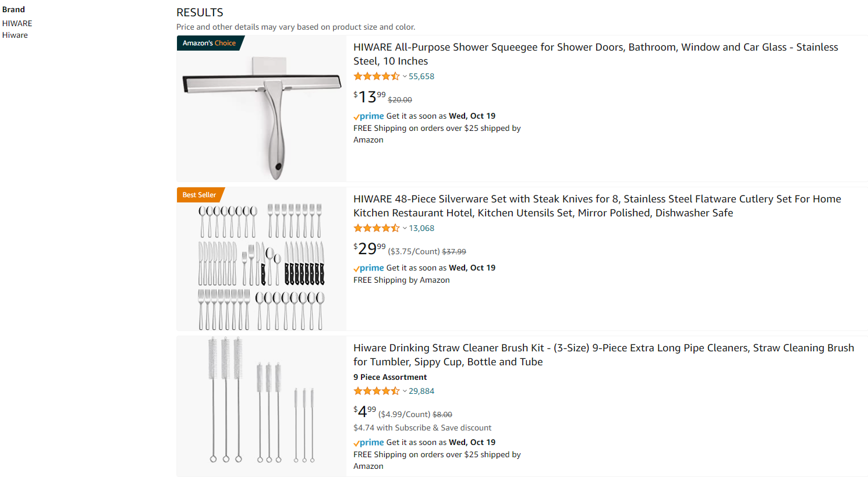Click the $13.99 squeegee price
The height and width of the screenshot is (477, 868).
click(x=370, y=97)
